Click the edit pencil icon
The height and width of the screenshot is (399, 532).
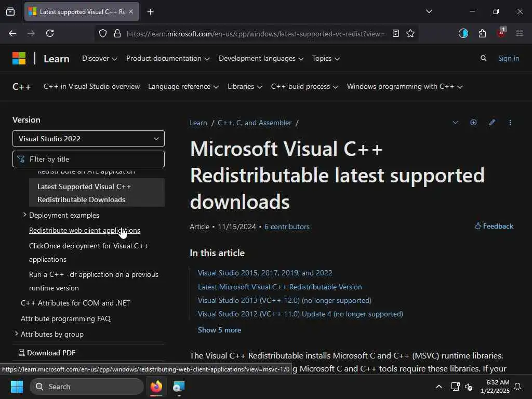[492, 123]
